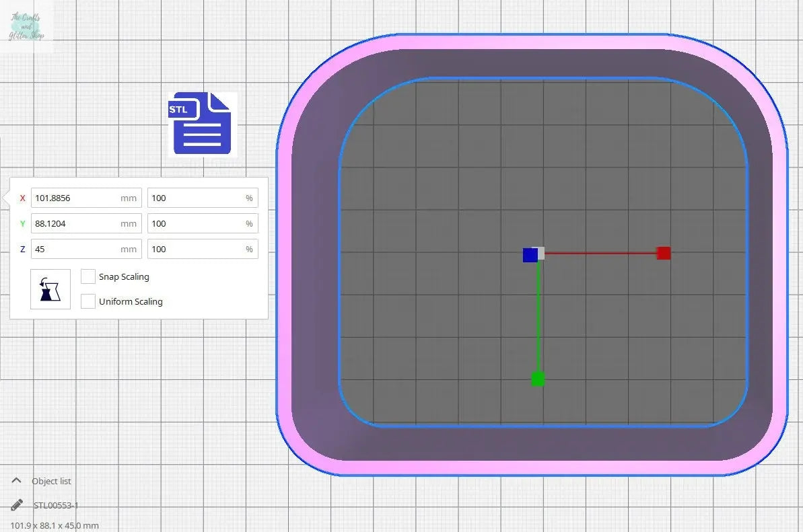Click the Z dimension field showing 45
803x532 pixels.
point(74,249)
